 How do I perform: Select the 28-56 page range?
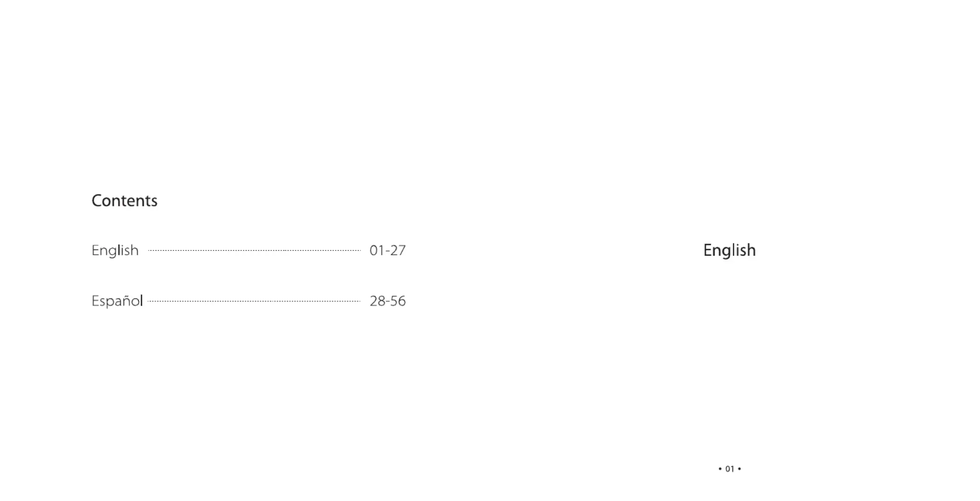388,301
